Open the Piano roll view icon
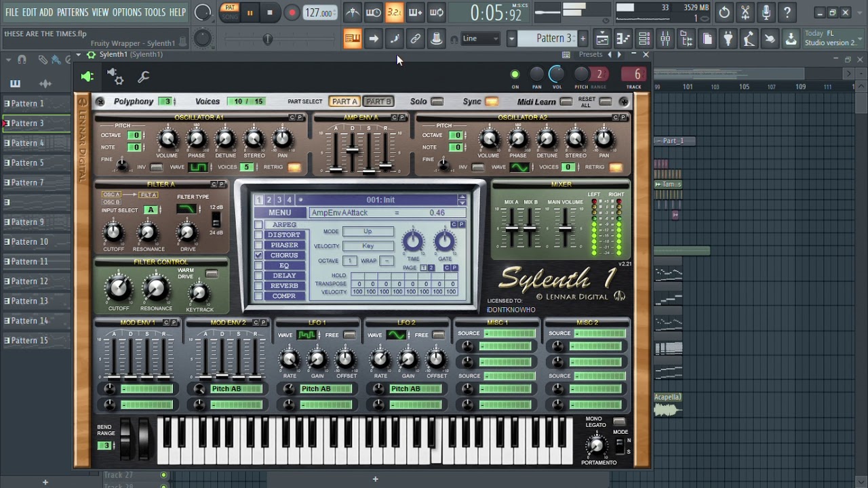868x488 pixels. pyautogui.click(x=623, y=39)
